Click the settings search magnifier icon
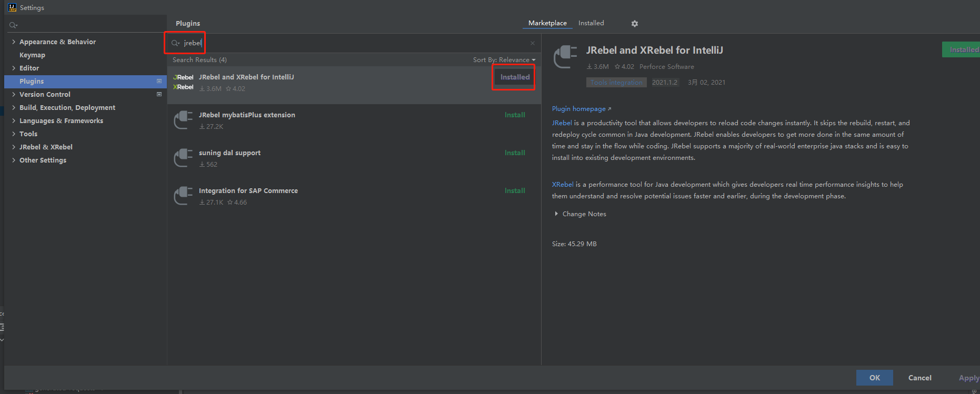The height and width of the screenshot is (394, 980). pos(13,25)
